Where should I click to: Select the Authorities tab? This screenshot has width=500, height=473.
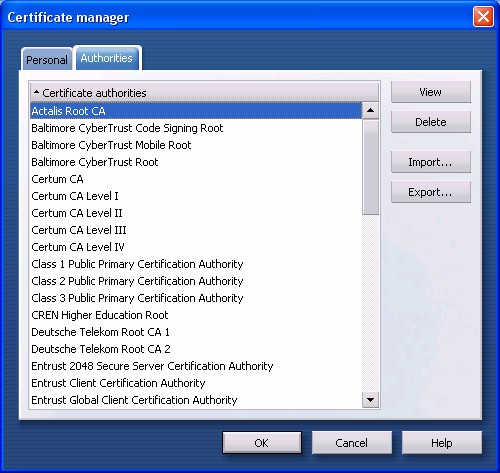(x=107, y=58)
